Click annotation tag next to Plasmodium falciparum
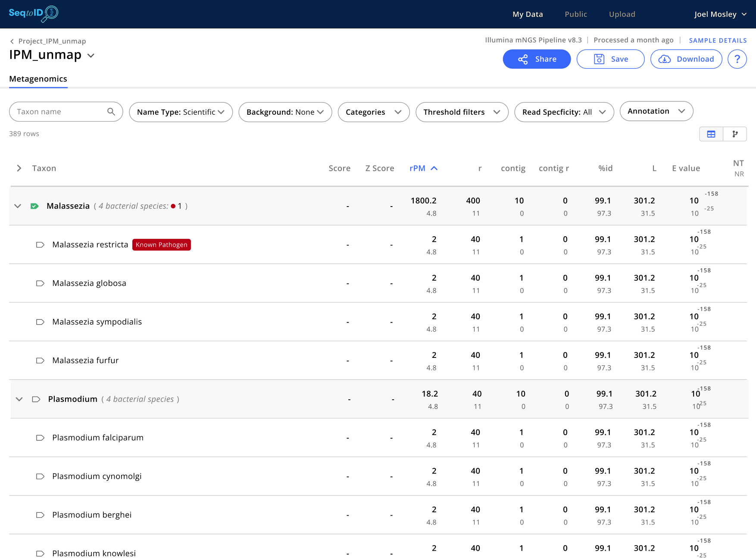Screen dimensions: 756x558 click(x=40, y=438)
